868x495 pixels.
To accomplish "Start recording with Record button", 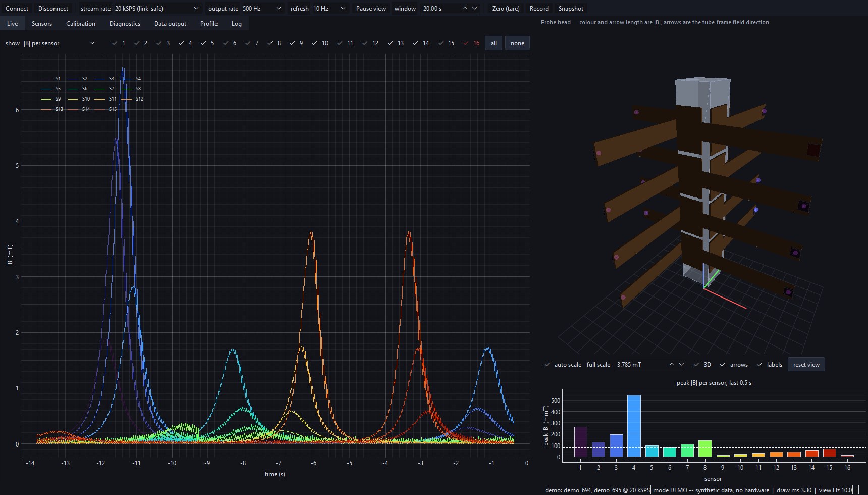I will tap(539, 9).
